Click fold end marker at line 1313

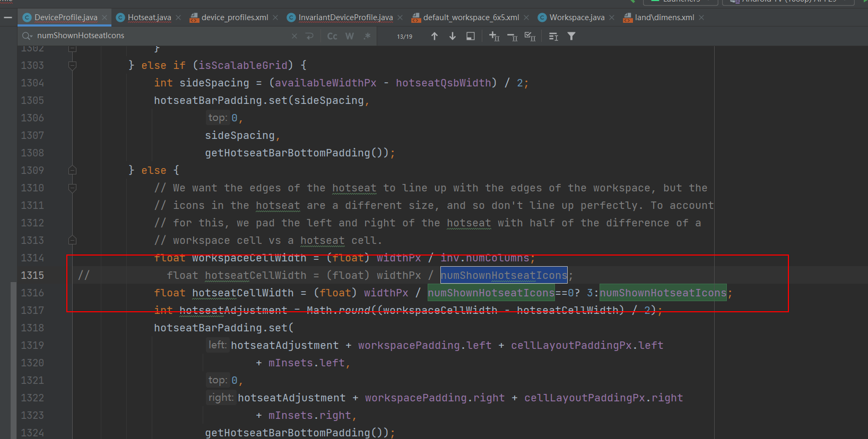pos(73,240)
